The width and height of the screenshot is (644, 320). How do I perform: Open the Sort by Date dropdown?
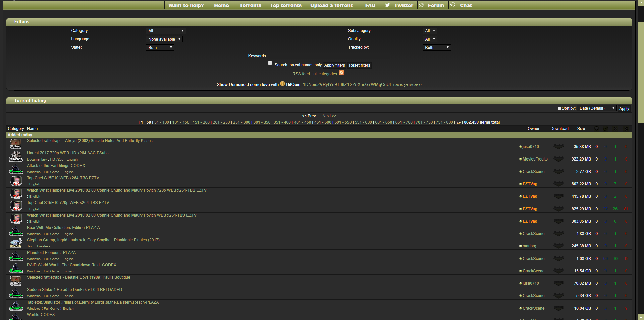(x=597, y=108)
